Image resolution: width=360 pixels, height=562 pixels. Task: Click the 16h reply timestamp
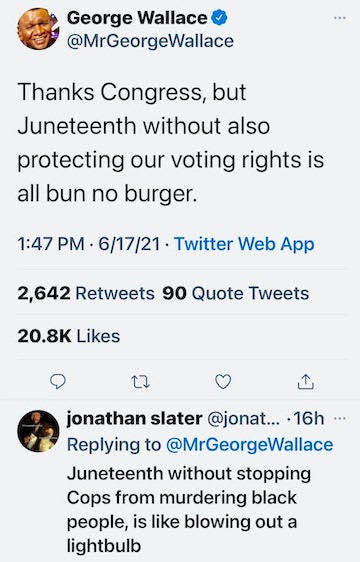pyautogui.click(x=309, y=418)
